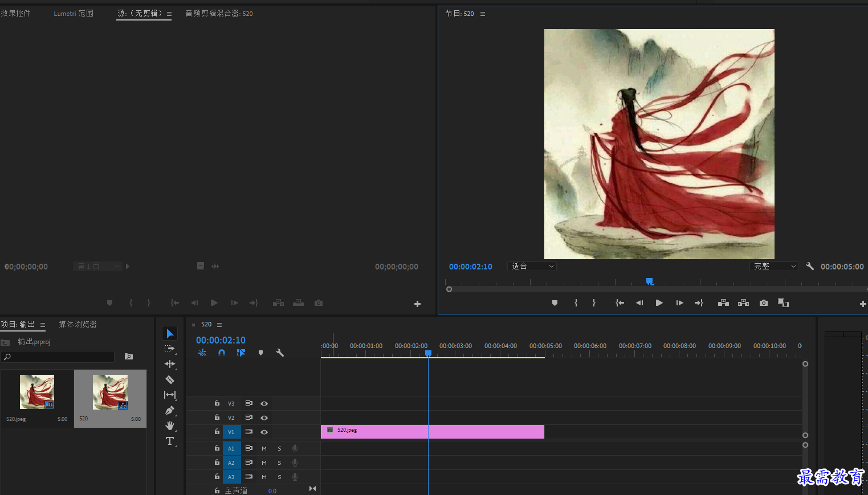Switch to 效果控件 tab
The width and height of the screenshot is (868, 495).
pos(15,13)
